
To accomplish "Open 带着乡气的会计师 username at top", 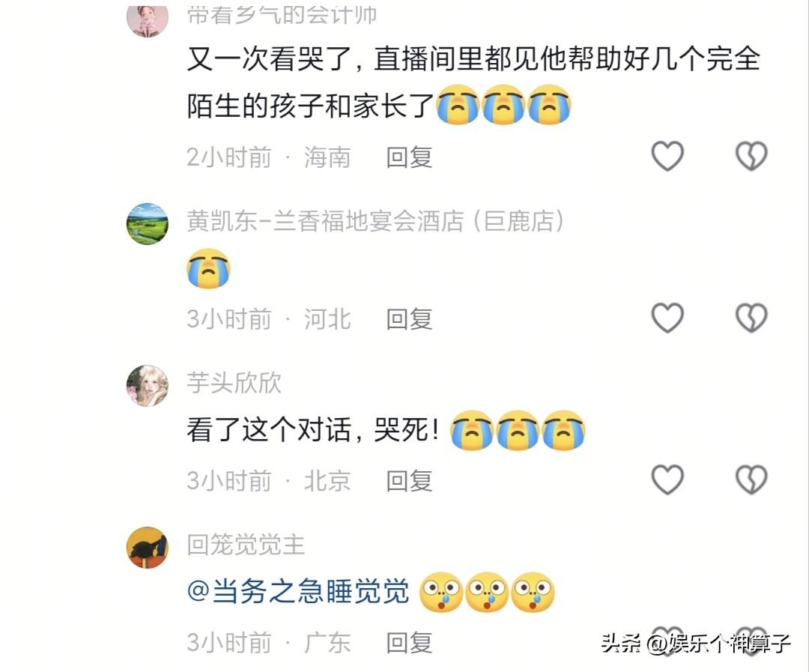I will (x=282, y=14).
